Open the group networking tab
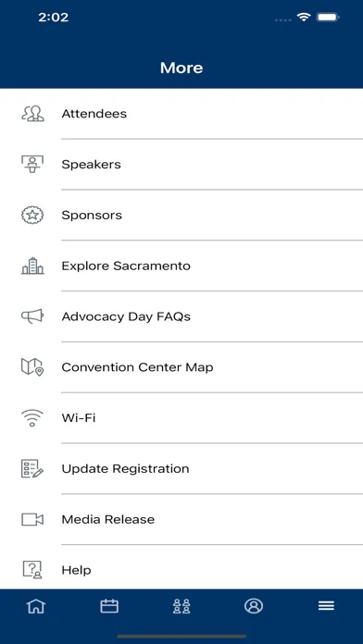Image resolution: width=363 pixels, height=644 pixels. tap(181, 606)
